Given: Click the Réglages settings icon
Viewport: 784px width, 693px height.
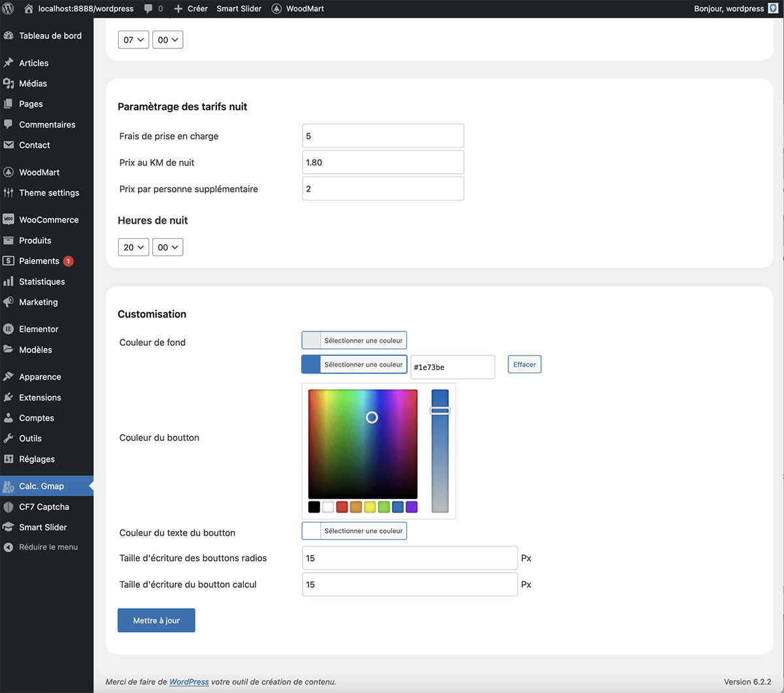Looking at the screenshot, I should tap(8, 459).
